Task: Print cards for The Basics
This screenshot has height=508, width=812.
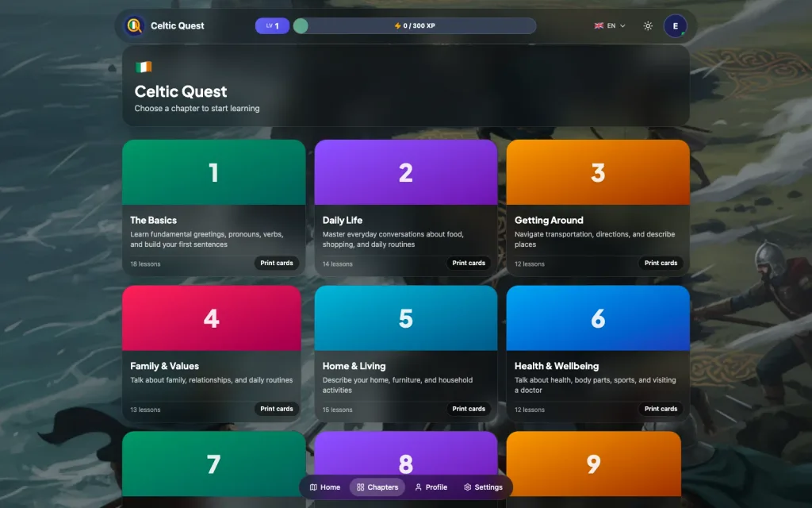Action: pos(277,264)
